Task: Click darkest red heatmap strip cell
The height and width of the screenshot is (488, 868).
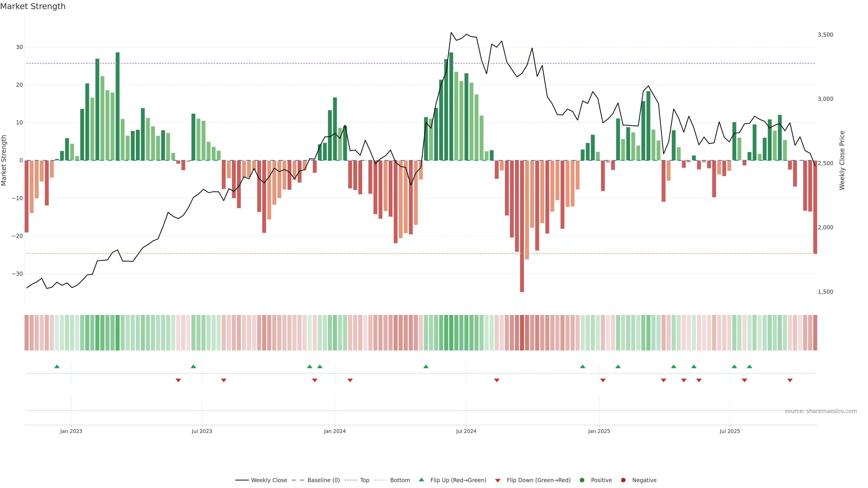Action: pos(522,333)
